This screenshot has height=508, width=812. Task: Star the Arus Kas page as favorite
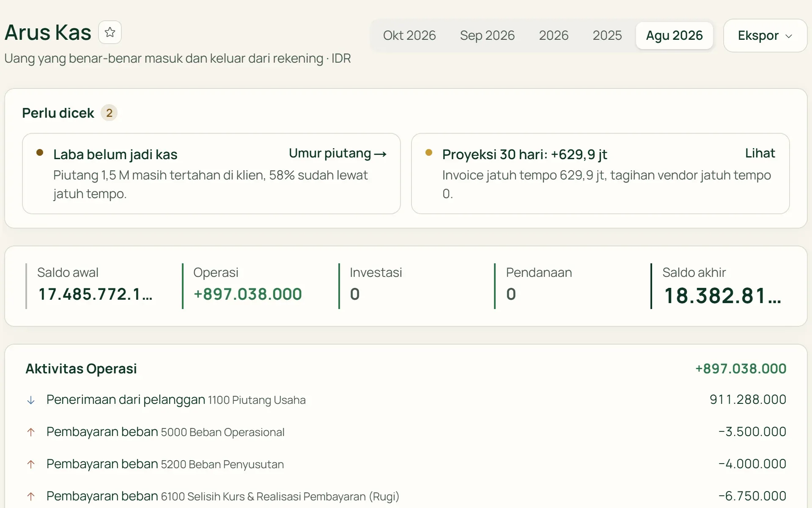pyautogui.click(x=110, y=32)
